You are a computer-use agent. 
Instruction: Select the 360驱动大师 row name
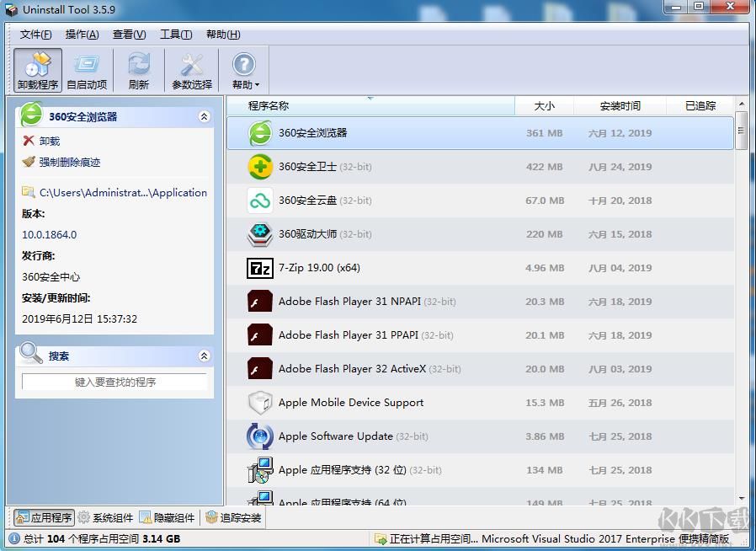coord(307,234)
